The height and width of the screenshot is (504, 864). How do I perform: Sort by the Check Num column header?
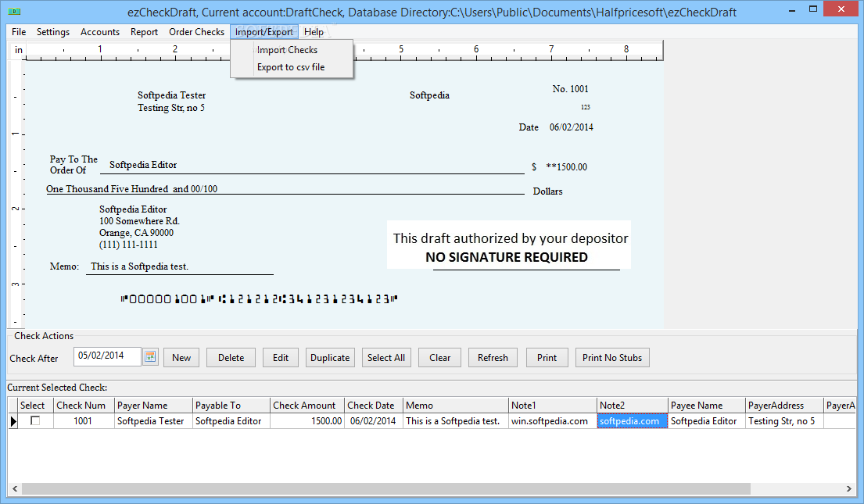coord(84,406)
